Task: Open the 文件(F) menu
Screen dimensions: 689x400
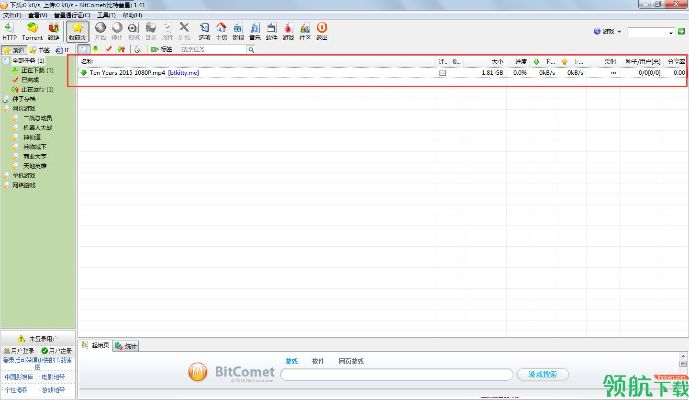Action: click(x=11, y=15)
